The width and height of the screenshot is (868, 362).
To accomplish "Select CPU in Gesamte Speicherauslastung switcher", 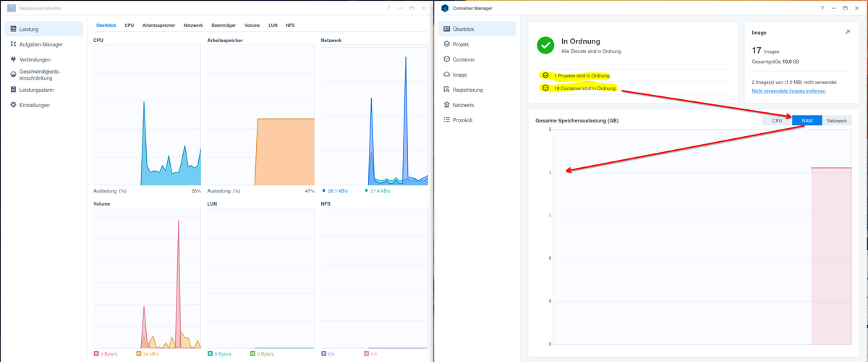I will pyautogui.click(x=777, y=121).
